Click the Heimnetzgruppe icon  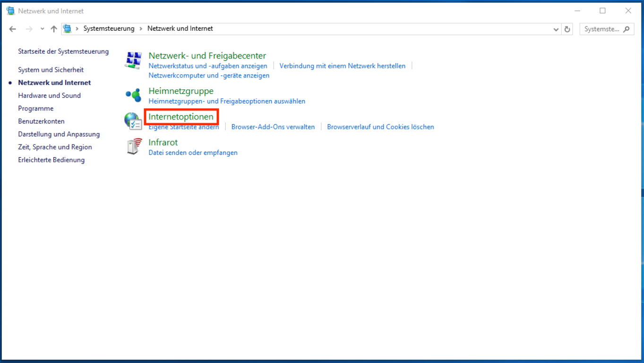tap(133, 95)
